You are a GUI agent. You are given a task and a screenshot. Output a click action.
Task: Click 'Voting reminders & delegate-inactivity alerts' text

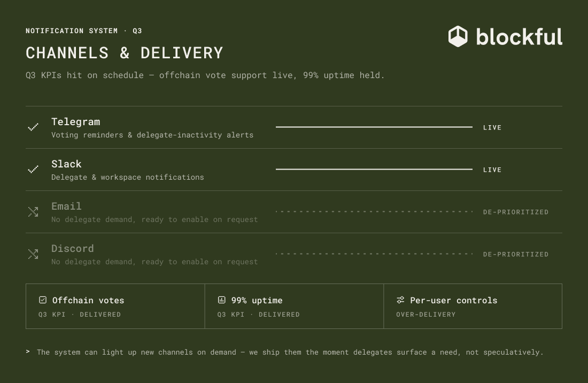(152, 135)
